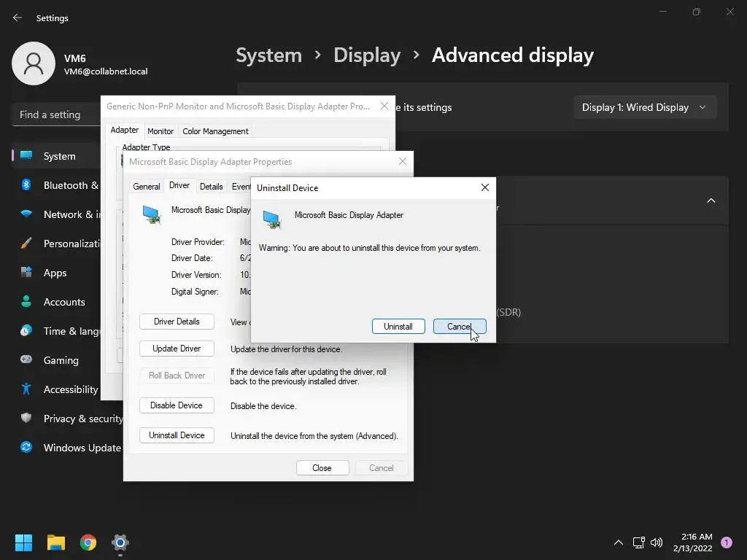Open the Display 1: Wired Display dropdown
Image resolution: width=747 pixels, height=560 pixels.
645,108
